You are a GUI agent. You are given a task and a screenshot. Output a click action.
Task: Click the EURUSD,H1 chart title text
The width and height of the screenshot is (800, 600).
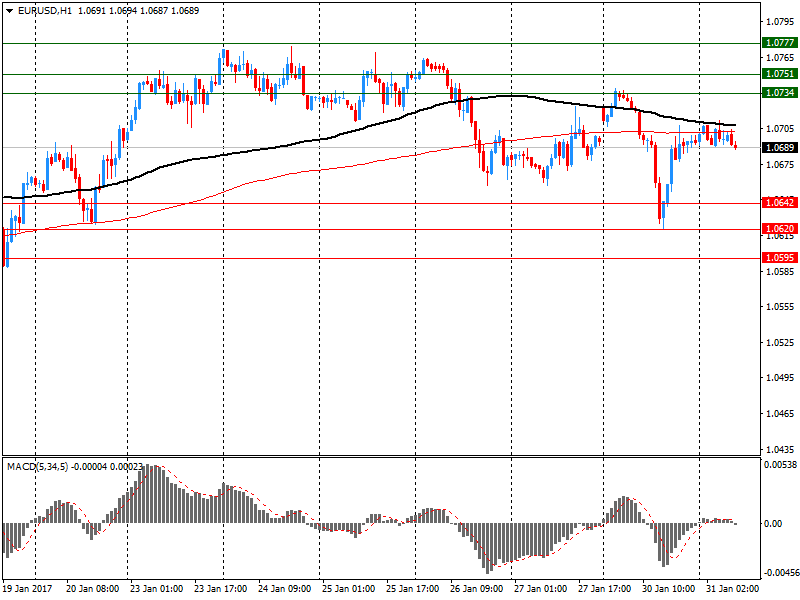tap(45, 11)
